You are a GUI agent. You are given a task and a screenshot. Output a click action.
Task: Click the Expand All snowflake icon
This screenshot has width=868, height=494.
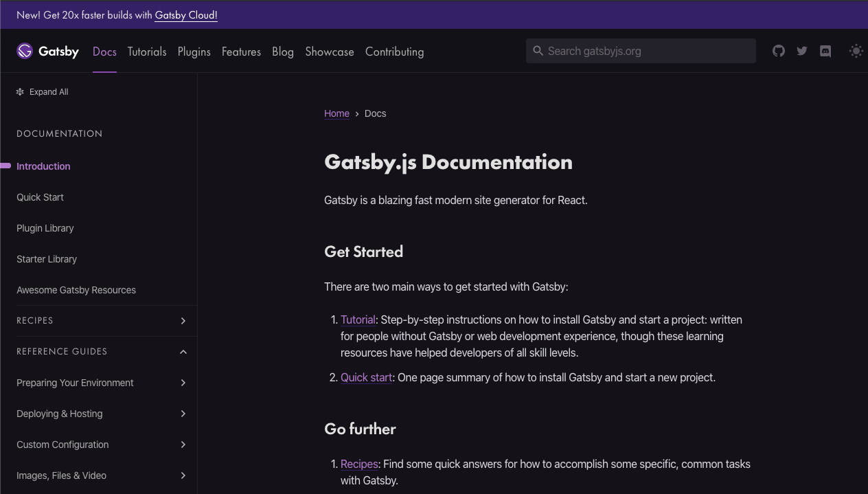(20, 92)
